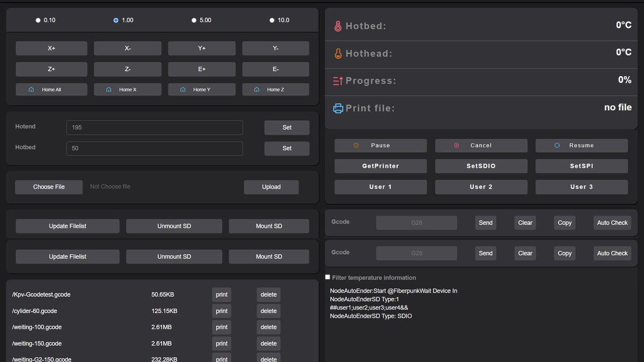Click the /cylider-60.gcode file name
Viewport: 644px width, 362px height.
[x=34, y=311]
